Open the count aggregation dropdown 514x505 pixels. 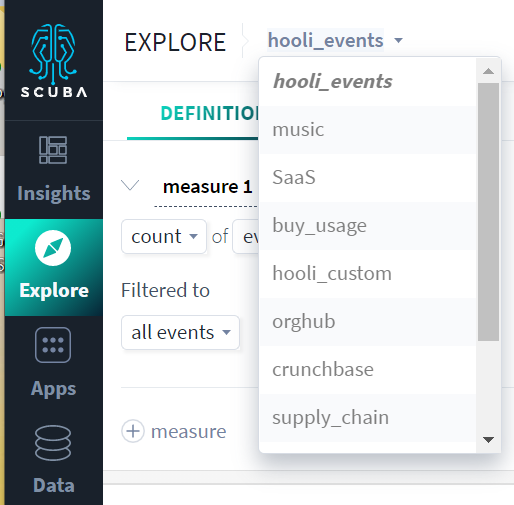164,237
